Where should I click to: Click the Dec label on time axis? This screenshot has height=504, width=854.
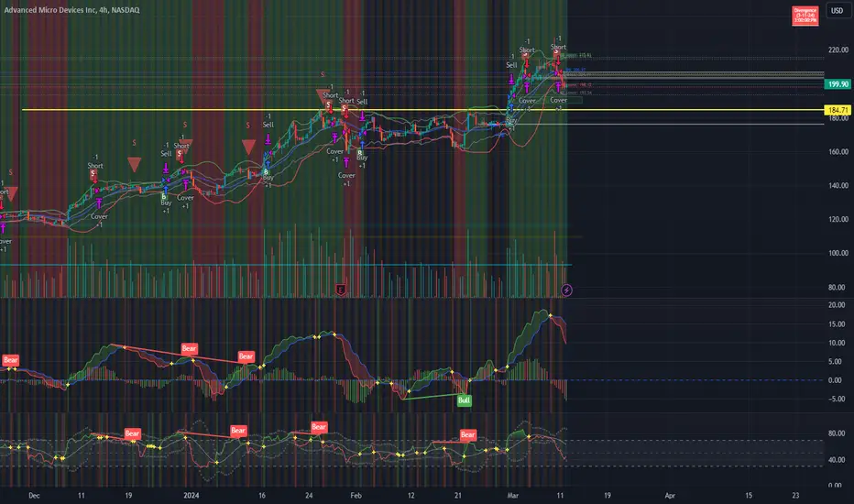click(x=34, y=495)
